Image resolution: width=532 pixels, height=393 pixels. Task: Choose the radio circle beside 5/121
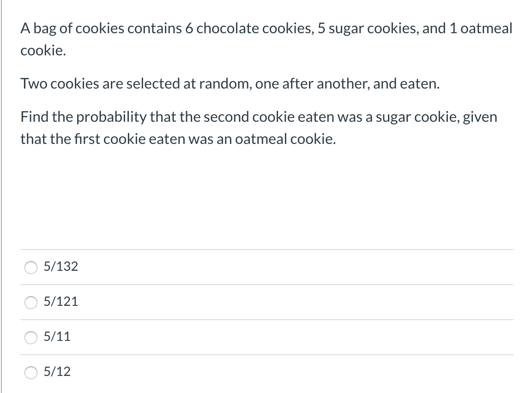(31, 302)
